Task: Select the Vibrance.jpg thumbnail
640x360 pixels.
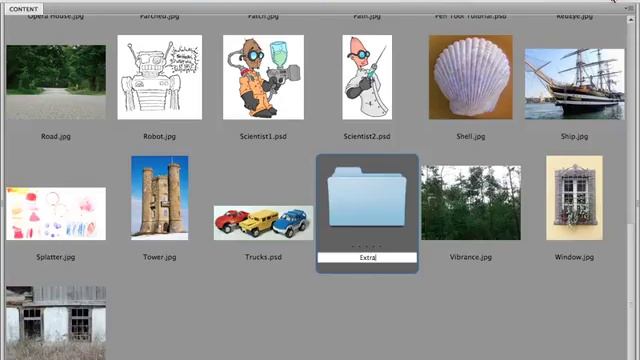Action: pos(471,202)
